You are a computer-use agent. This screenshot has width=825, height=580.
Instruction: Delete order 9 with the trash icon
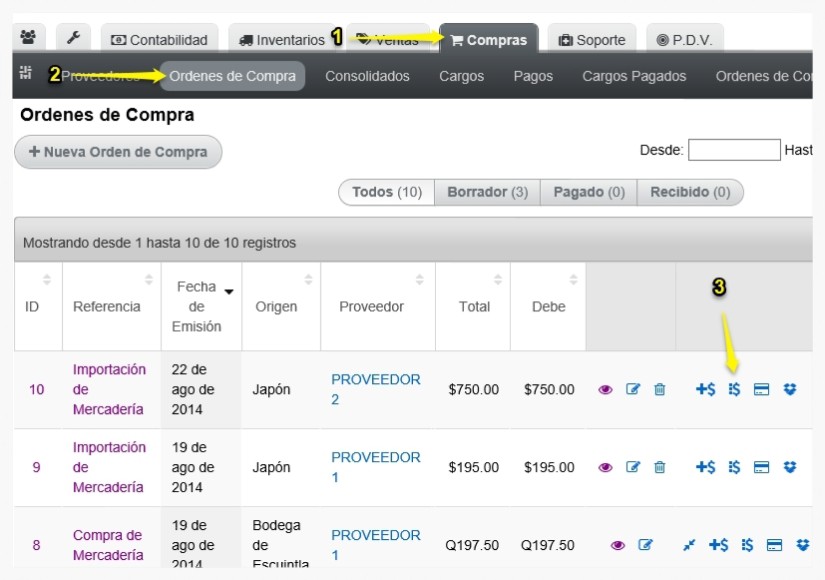[659, 467]
